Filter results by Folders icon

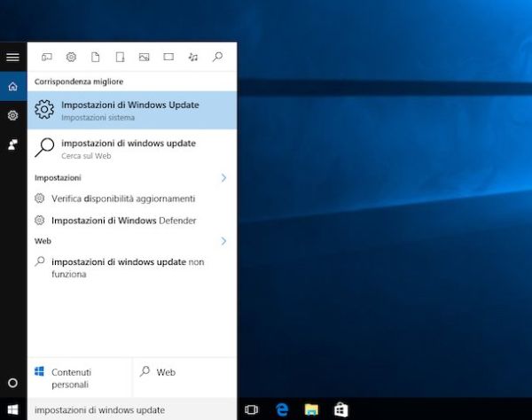[x=120, y=57]
